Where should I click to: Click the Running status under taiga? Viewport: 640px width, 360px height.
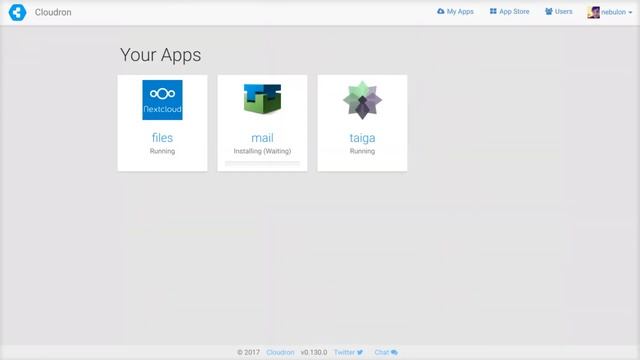pyautogui.click(x=362, y=151)
